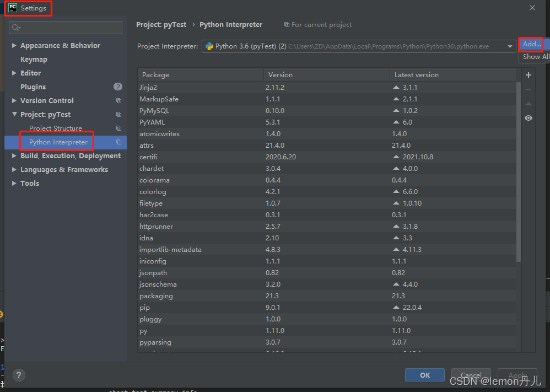Select the atomicwrites package row

[x=327, y=134]
